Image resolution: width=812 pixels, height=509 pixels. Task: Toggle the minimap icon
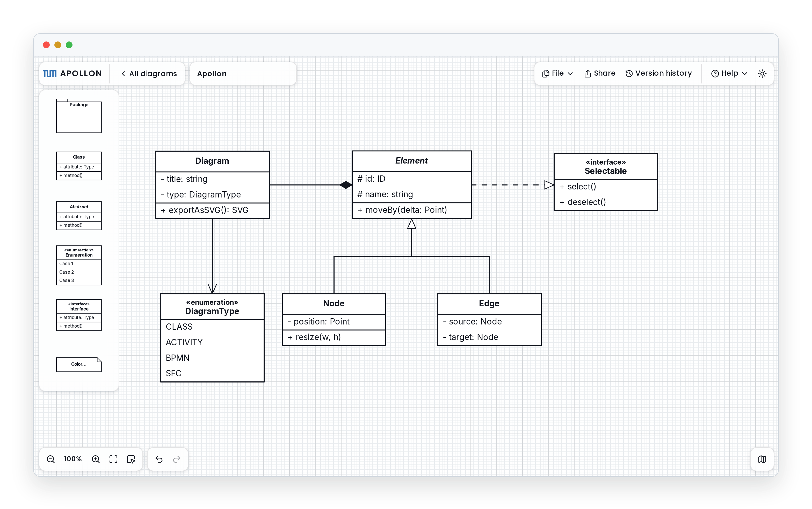(762, 459)
